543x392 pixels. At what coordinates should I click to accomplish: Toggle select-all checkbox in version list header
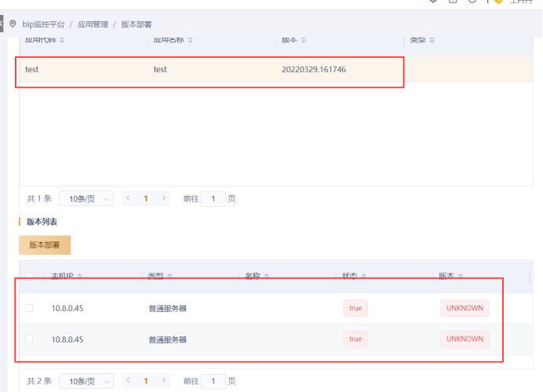coord(29,276)
